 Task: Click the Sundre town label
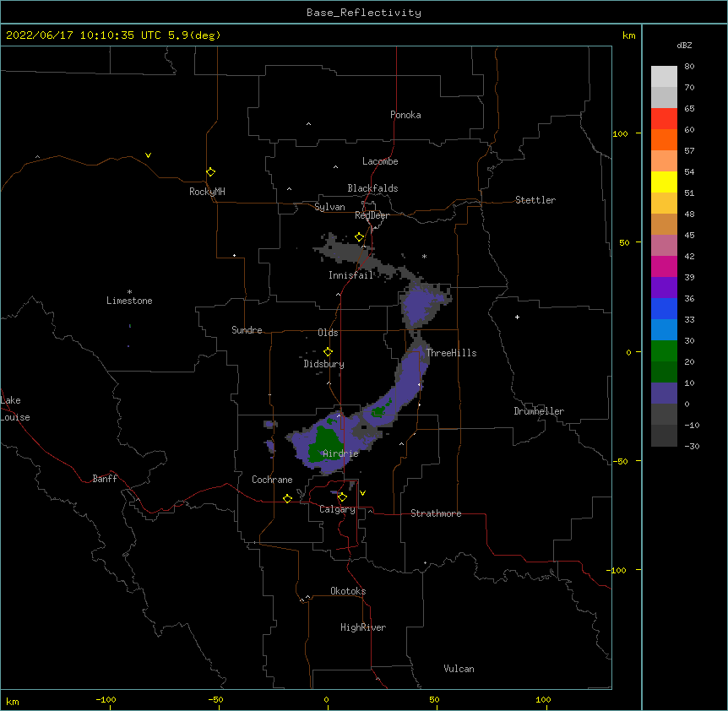point(247,330)
